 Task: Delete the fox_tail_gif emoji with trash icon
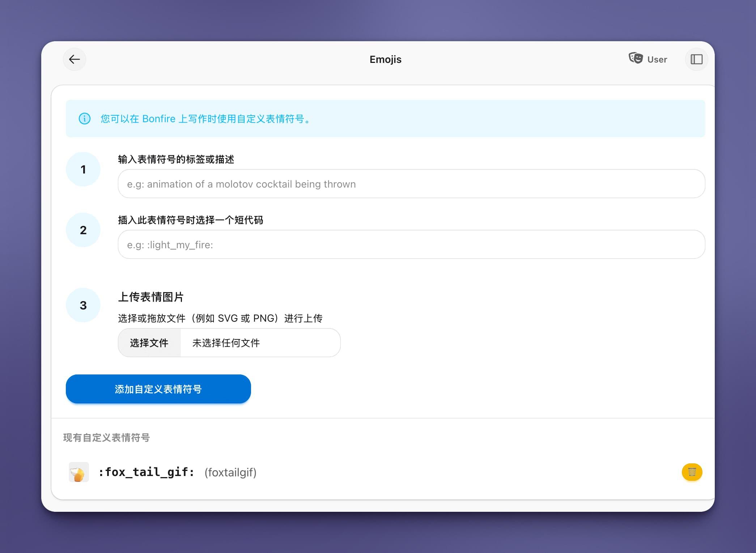pos(692,472)
